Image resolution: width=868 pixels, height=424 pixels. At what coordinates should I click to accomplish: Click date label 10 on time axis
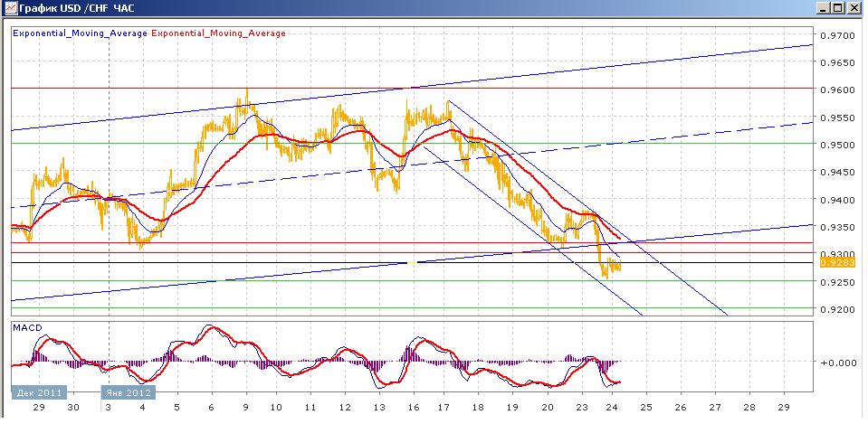click(x=276, y=407)
